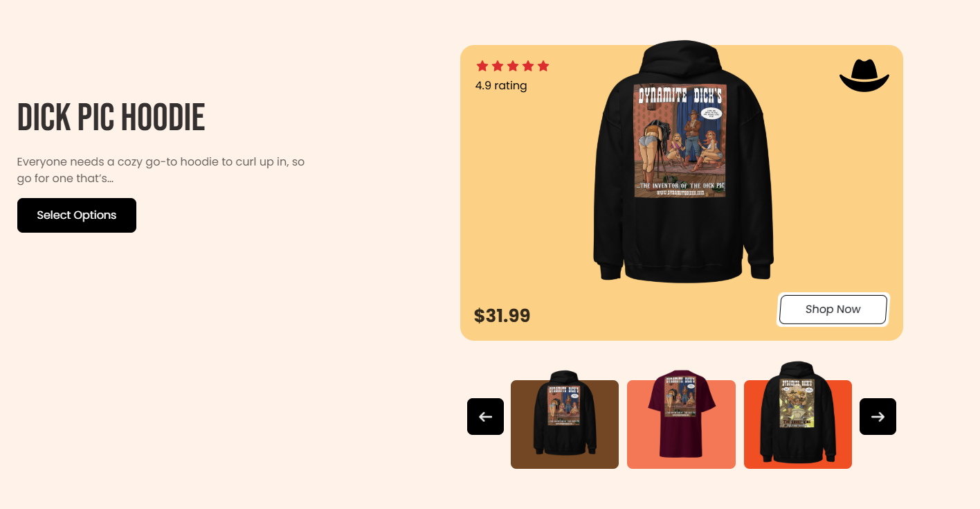Viewport: 980px width, 509px height.
Task: Click the first red rating star
Action: tap(482, 66)
